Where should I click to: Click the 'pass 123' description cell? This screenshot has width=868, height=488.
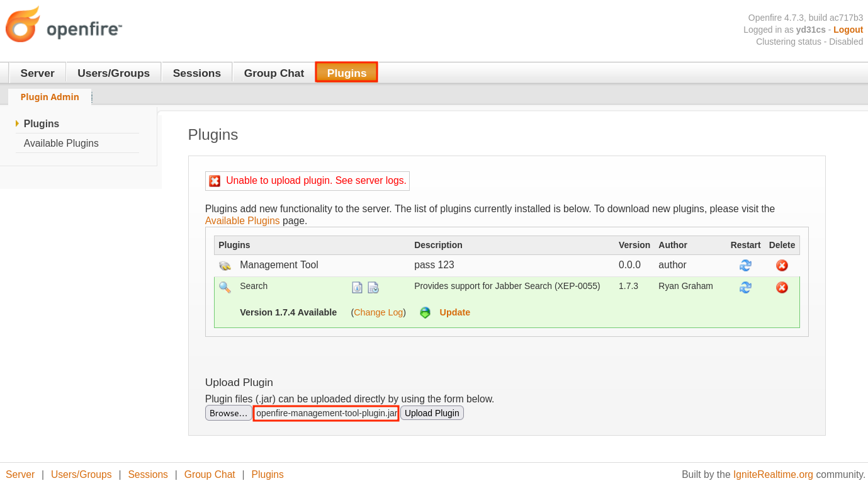click(x=434, y=264)
